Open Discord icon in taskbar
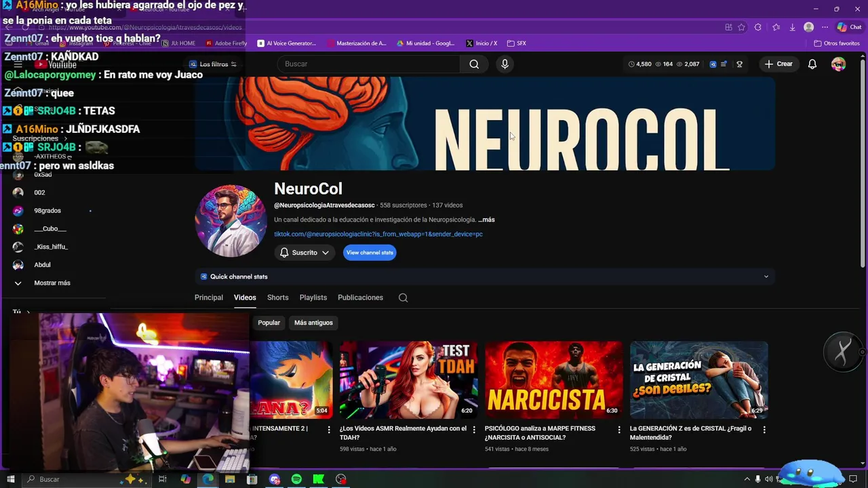This screenshot has width=868, height=488. click(275, 479)
